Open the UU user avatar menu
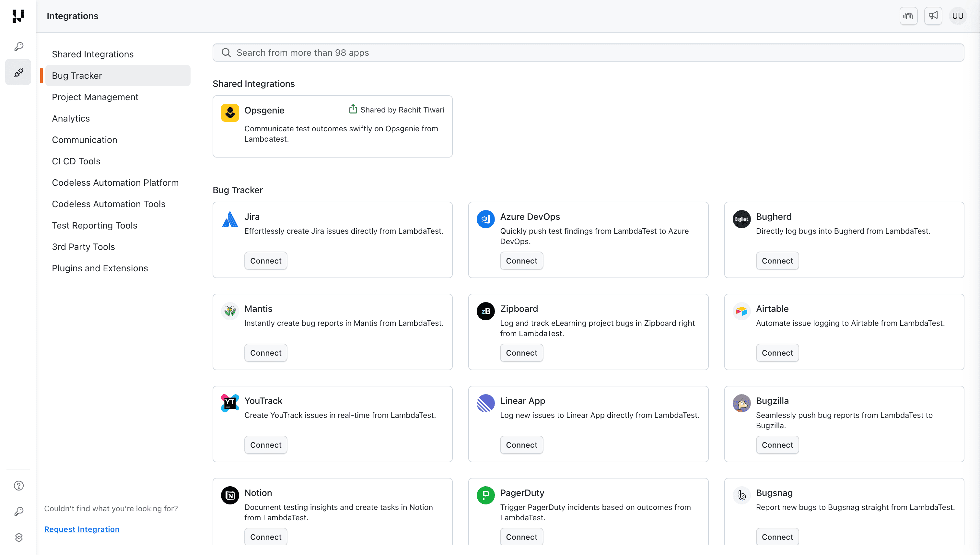The height and width of the screenshot is (555, 980). coord(958,16)
